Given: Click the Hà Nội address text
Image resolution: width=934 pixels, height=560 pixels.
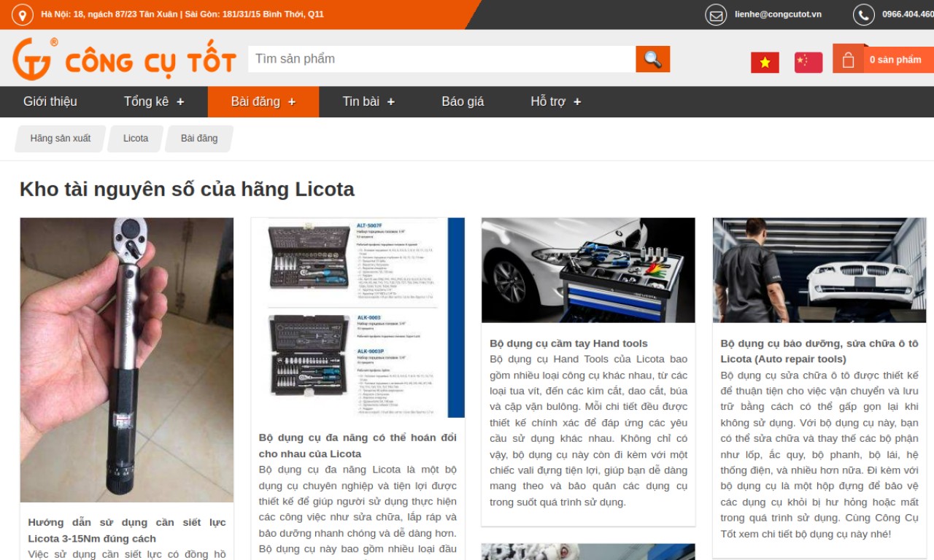Looking at the screenshot, I should [182, 15].
